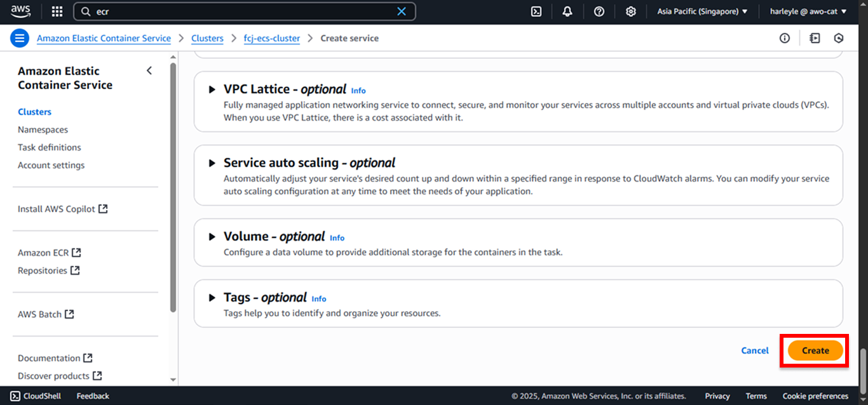The height and width of the screenshot is (405, 868).
Task: Collapse the ECS sidebar with the chevron
Action: point(149,70)
